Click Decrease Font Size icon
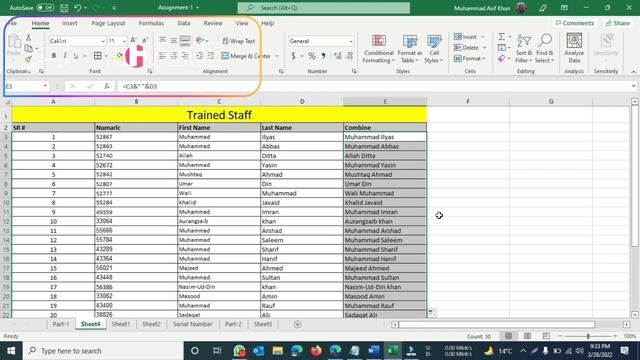The height and width of the screenshot is (360, 640). click(145, 40)
